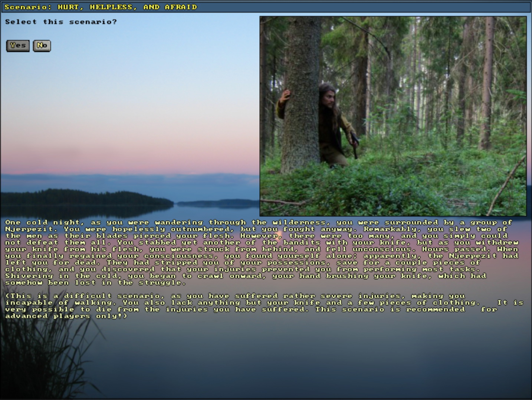The image size is (532, 400).
Task: Click the man's hand resting on the tree
Action: (x=285, y=96)
